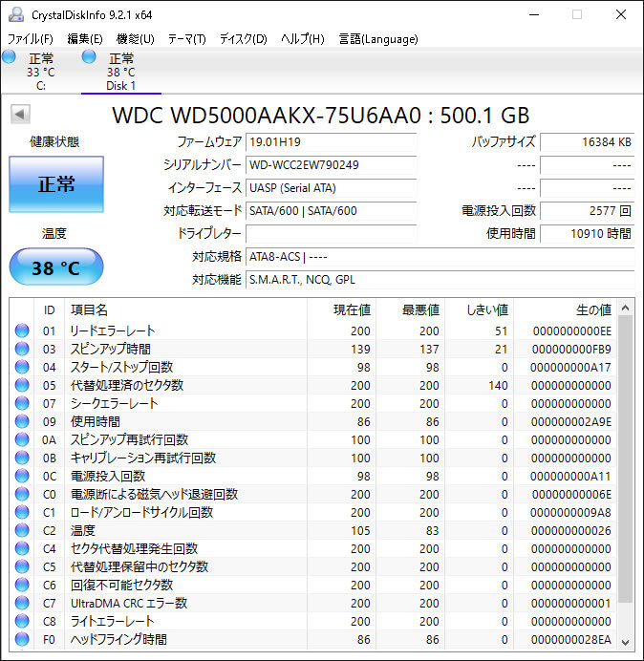Click status orb of row 01 リードエラーレート

coord(22,330)
